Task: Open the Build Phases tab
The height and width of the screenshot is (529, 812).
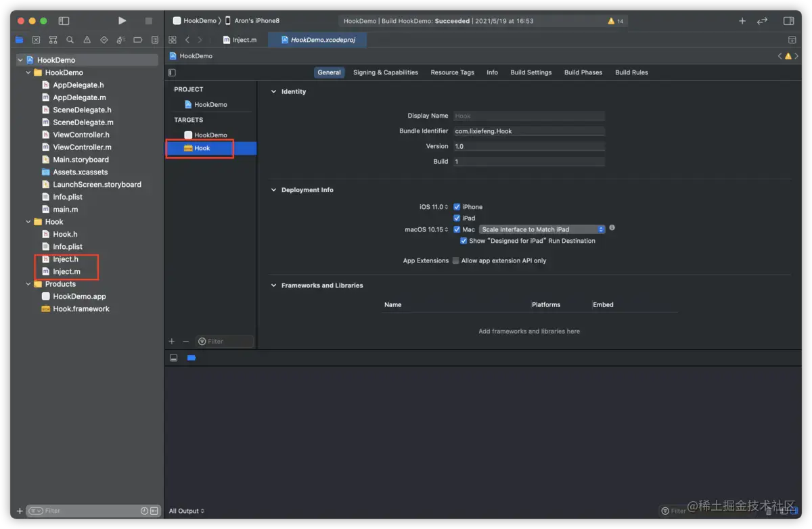Action: [583, 72]
